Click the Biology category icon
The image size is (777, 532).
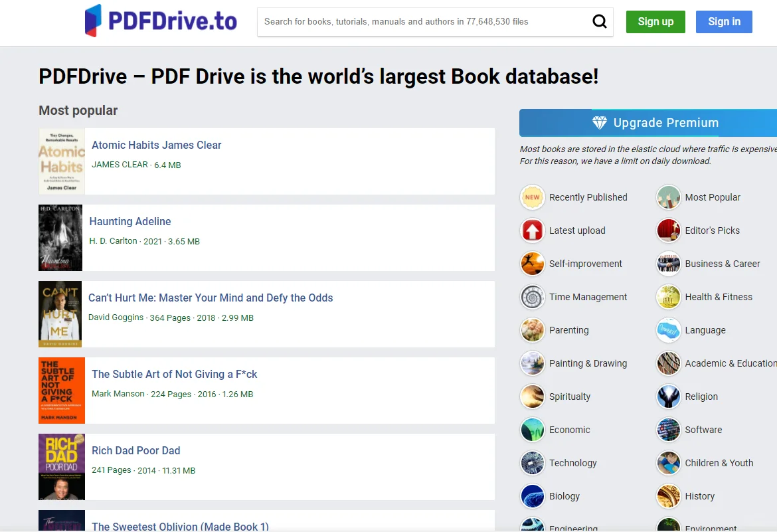tap(532, 496)
